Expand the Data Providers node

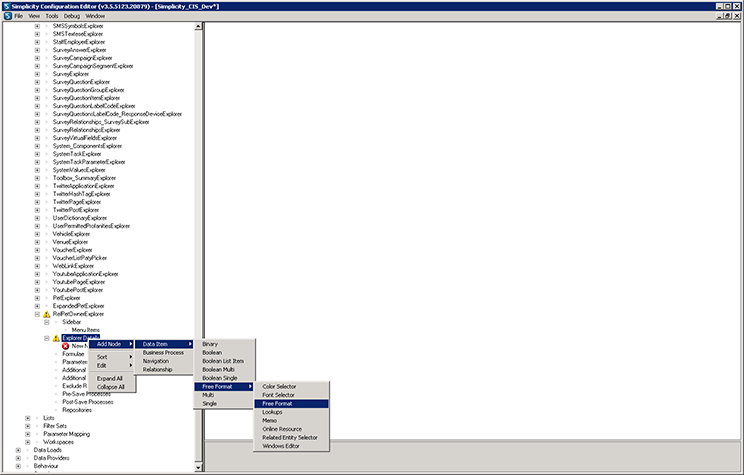(18, 458)
